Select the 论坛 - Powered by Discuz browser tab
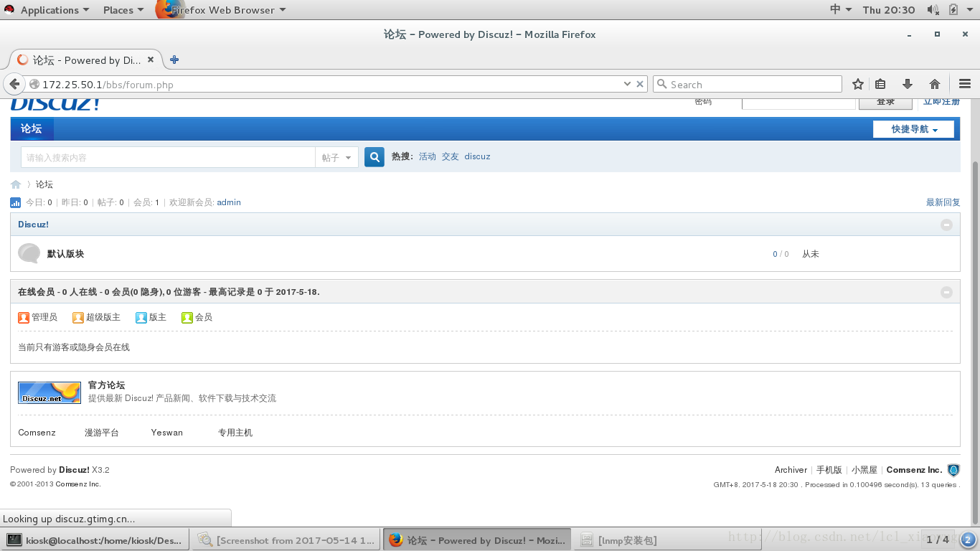This screenshot has height=551, width=980. click(86, 60)
